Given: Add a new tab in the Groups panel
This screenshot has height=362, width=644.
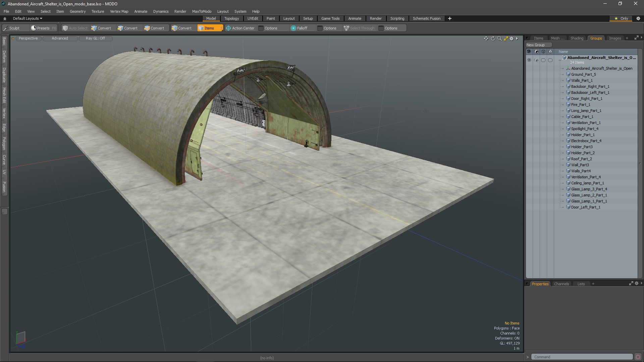Looking at the screenshot, I should tap(627, 38).
